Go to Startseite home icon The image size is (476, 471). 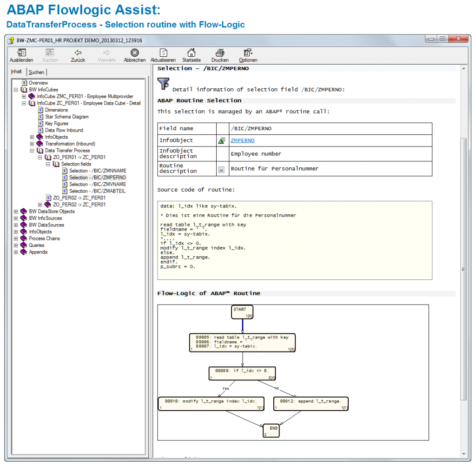coord(191,53)
